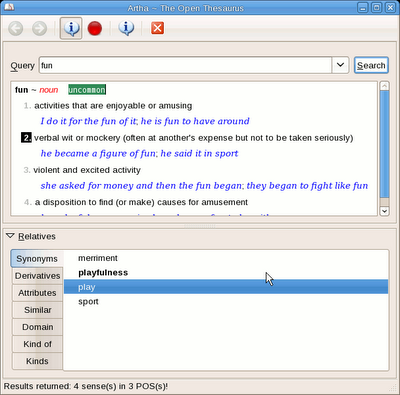Viewport: 400px width, 395px height.
Task: Click the definitions scrollbar down arrow
Action: (x=384, y=211)
